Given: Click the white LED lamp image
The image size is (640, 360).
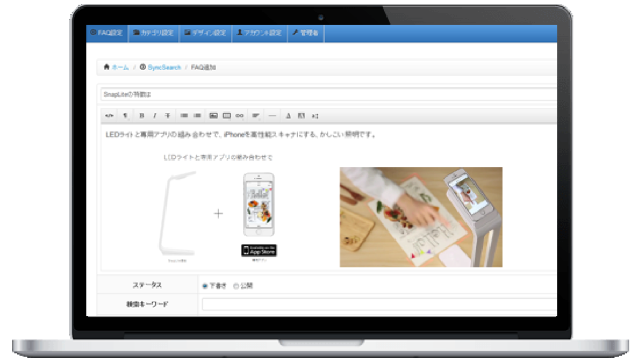Looking at the screenshot, I should (x=178, y=214).
